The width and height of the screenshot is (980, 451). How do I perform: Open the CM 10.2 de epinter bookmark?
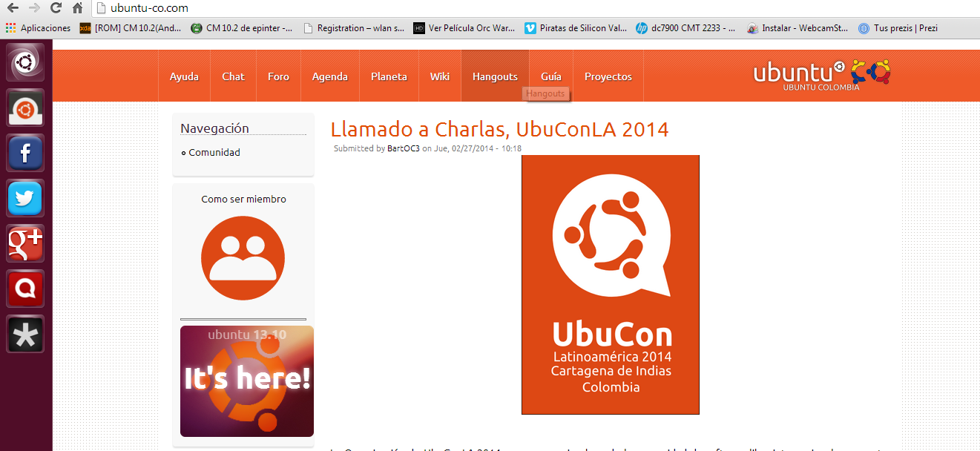[x=242, y=28]
